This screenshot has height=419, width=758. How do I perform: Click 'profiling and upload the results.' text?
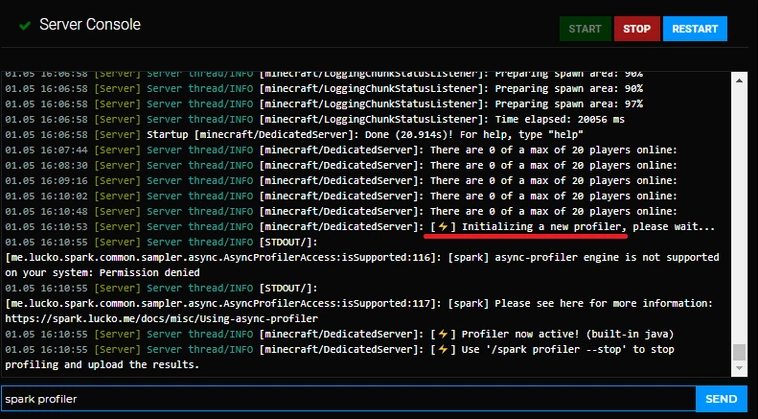pos(102,365)
